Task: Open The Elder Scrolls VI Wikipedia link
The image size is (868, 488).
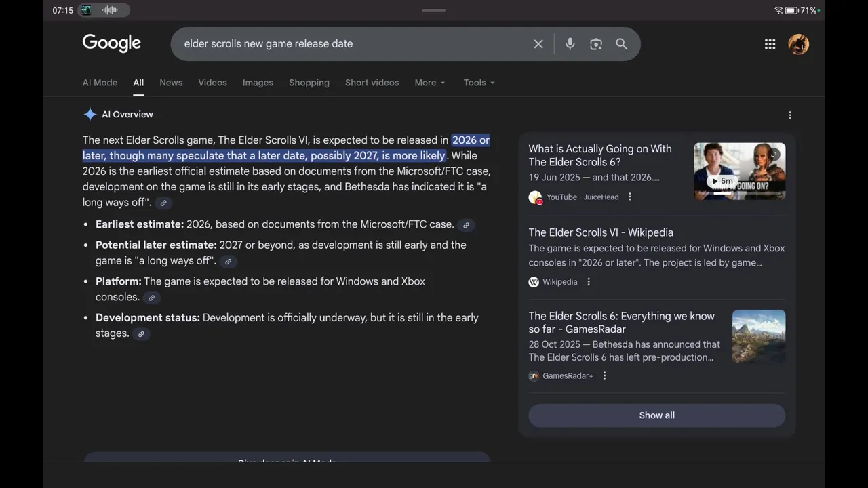Action: (x=601, y=232)
